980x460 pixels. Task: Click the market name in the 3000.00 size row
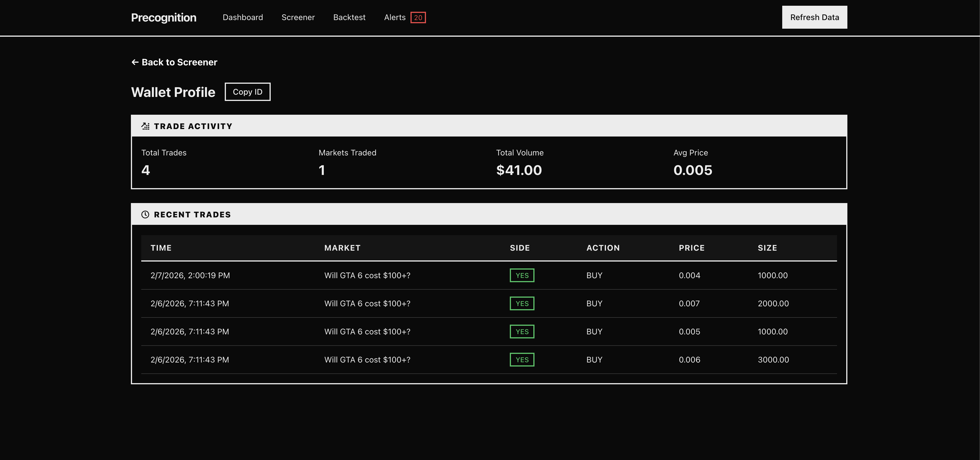pos(367,360)
